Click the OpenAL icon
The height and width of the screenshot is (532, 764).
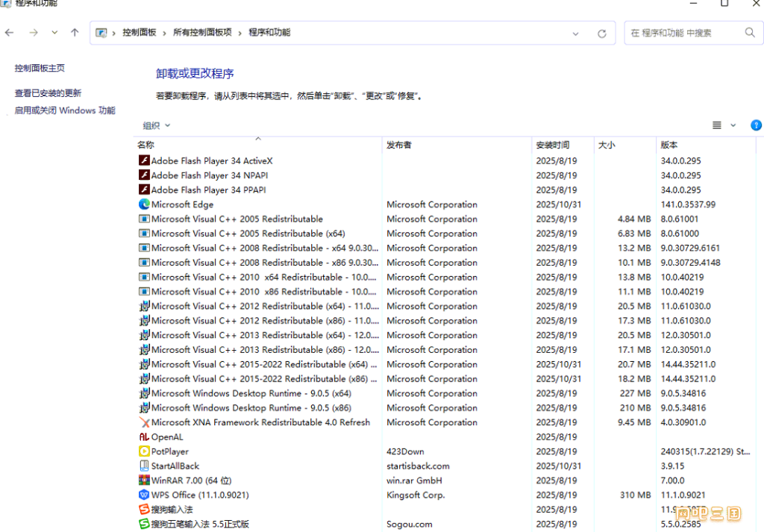point(144,436)
